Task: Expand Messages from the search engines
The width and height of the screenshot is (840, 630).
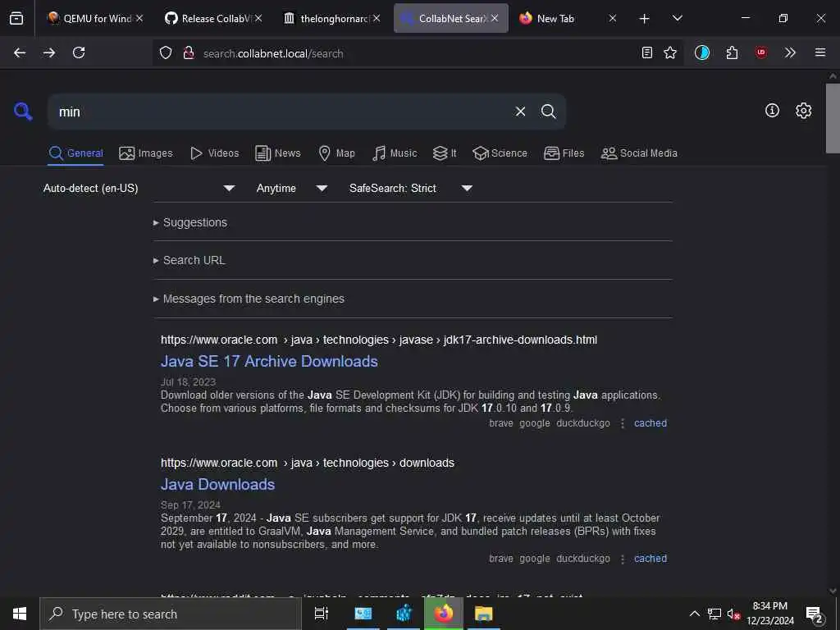Action: pyautogui.click(x=253, y=299)
